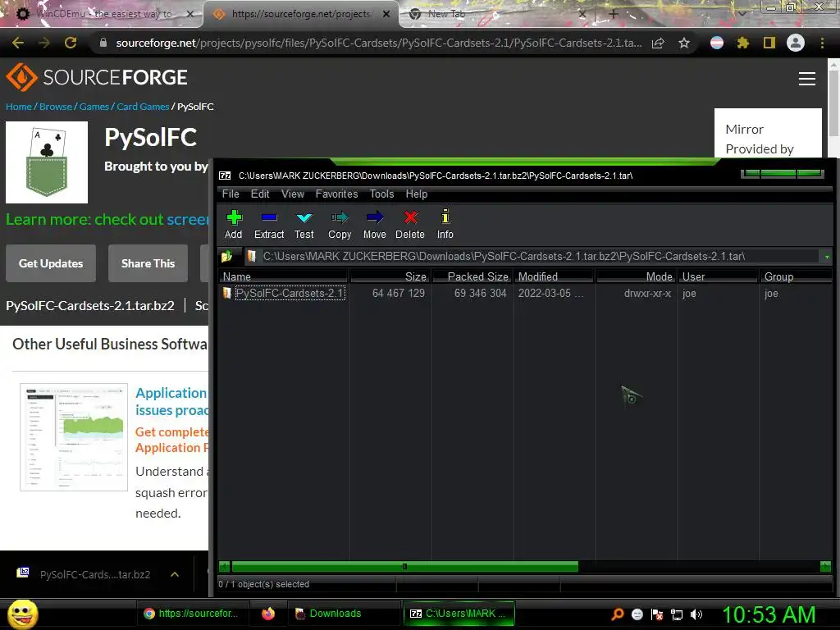Click the Home breadcrumb link
Image resolution: width=840 pixels, height=630 pixels.
point(19,107)
